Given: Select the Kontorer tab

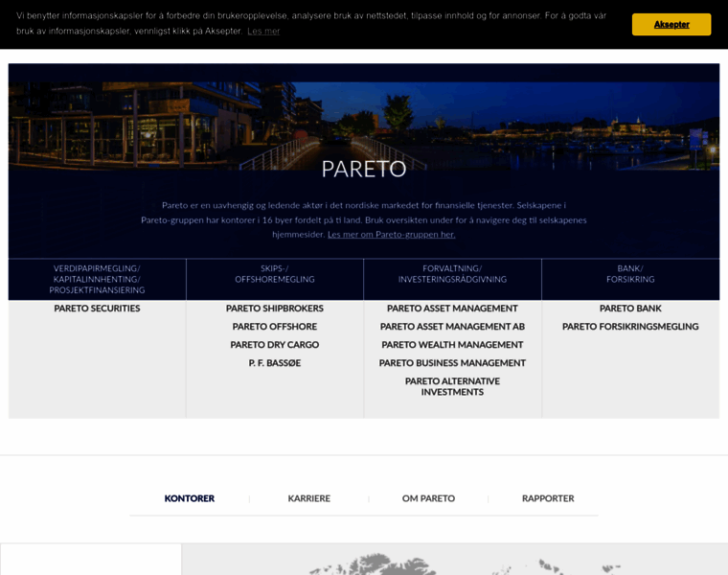Looking at the screenshot, I should pyautogui.click(x=190, y=498).
